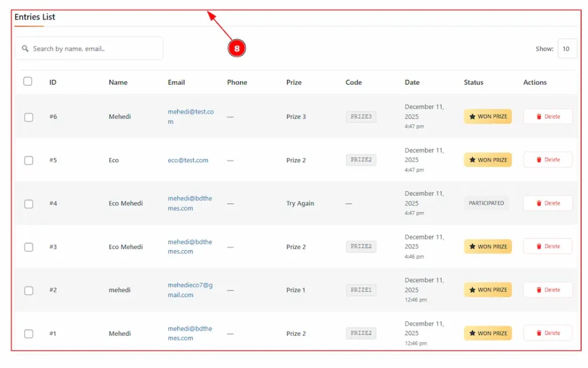Toggle the select-all checkbox in header
The height and width of the screenshot is (368, 588).
point(28,82)
